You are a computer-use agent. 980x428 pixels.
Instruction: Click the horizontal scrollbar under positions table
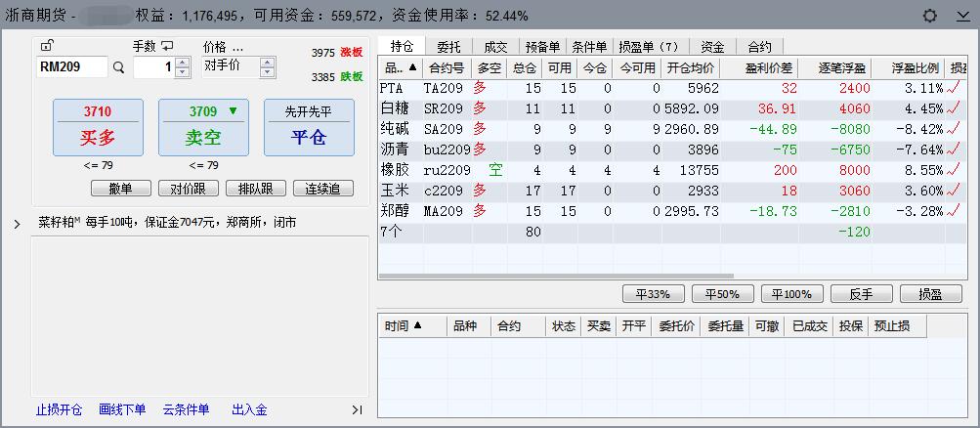tap(664, 273)
